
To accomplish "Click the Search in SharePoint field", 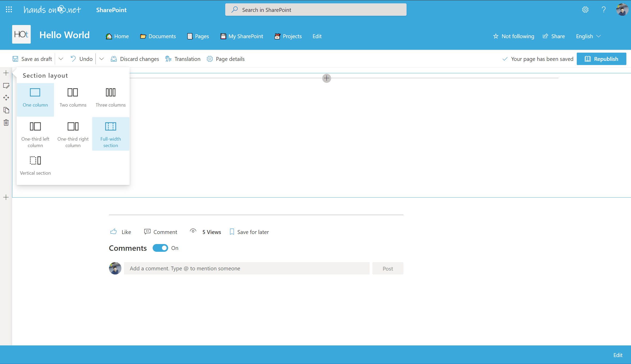I will pos(315,10).
